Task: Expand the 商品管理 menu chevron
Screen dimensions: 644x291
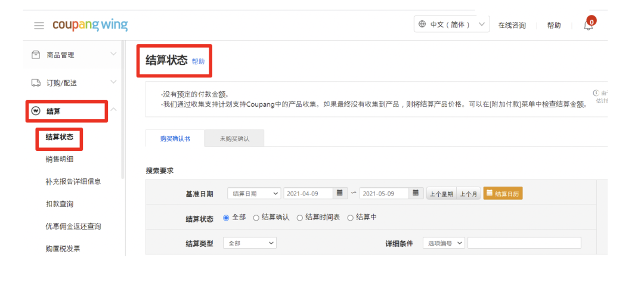Action: [113, 54]
